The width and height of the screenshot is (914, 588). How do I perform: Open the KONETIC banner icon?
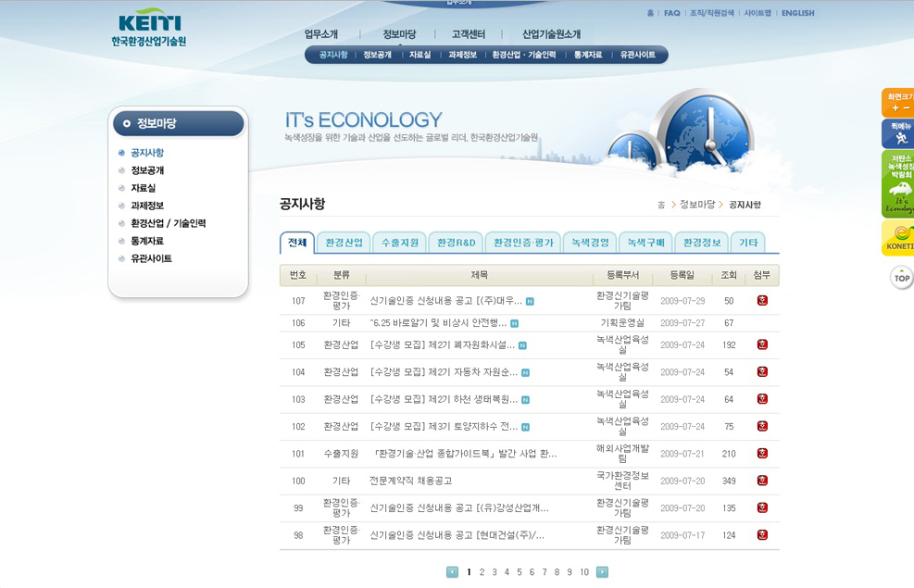tap(898, 238)
